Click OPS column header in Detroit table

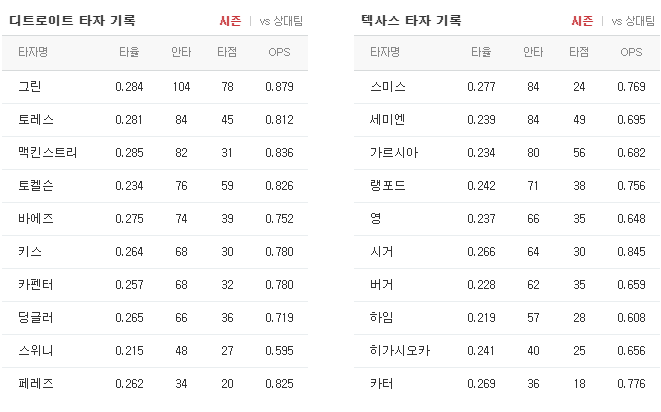coord(279,52)
